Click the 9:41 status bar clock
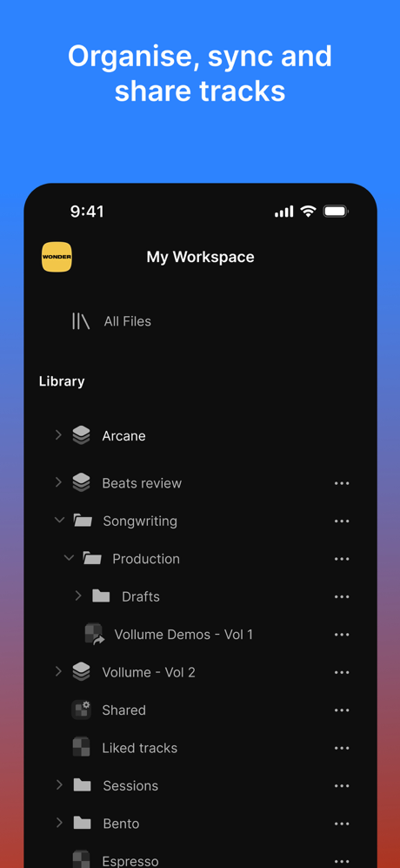Image resolution: width=400 pixels, height=868 pixels. [x=87, y=212]
